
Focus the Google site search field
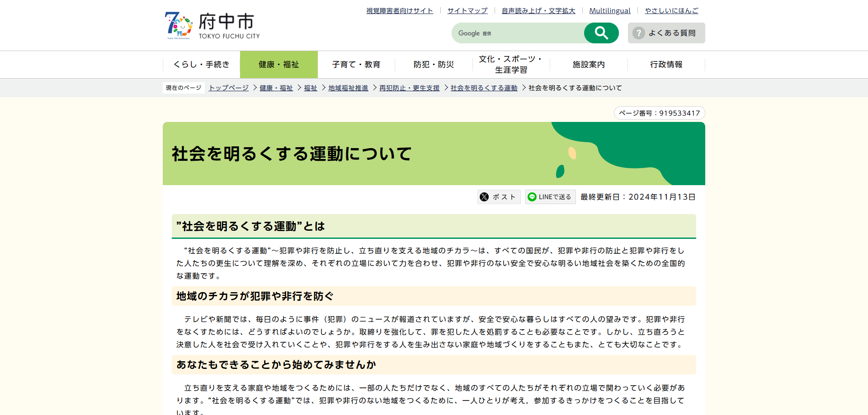518,33
